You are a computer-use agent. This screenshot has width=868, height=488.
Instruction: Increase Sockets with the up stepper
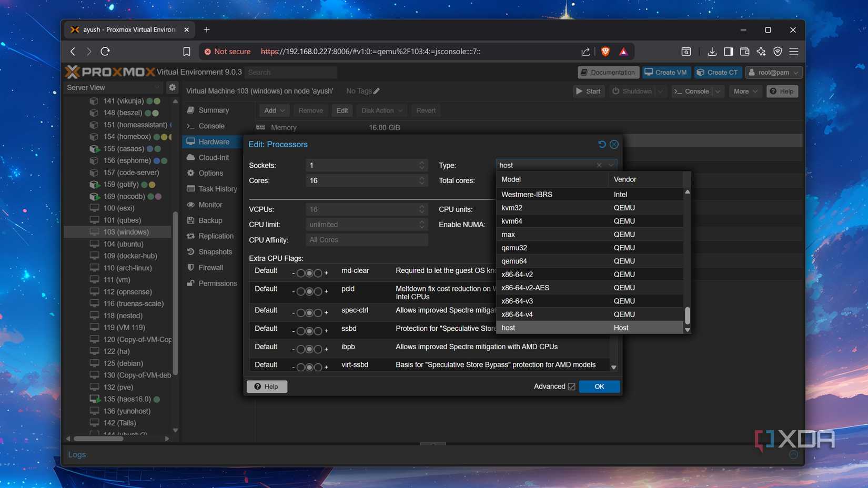click(421, 162)
